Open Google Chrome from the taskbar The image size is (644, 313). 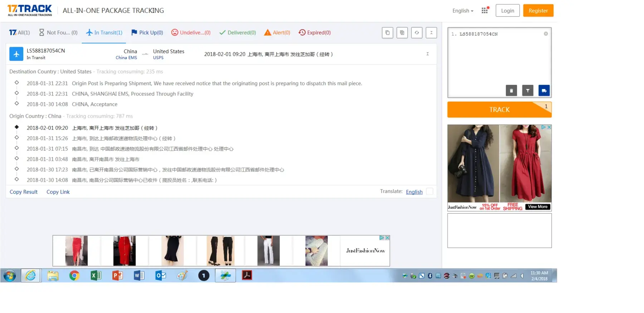[74, 275]
